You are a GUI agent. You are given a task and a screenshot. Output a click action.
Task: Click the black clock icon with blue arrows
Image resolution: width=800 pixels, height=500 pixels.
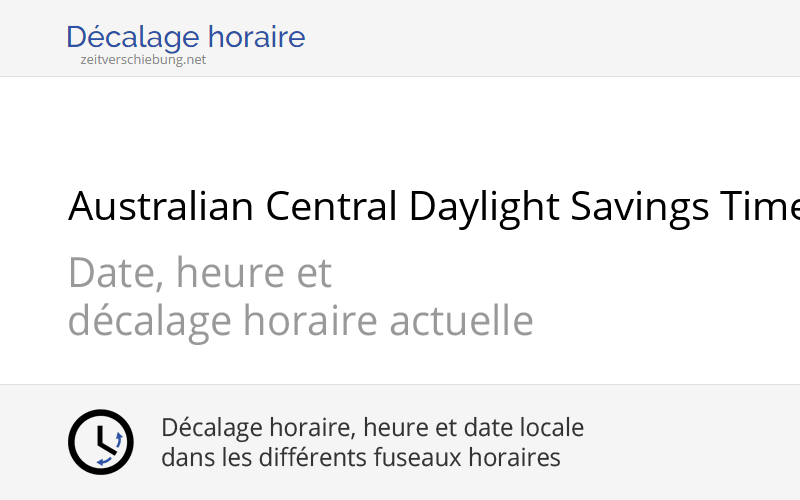point(101,442)
